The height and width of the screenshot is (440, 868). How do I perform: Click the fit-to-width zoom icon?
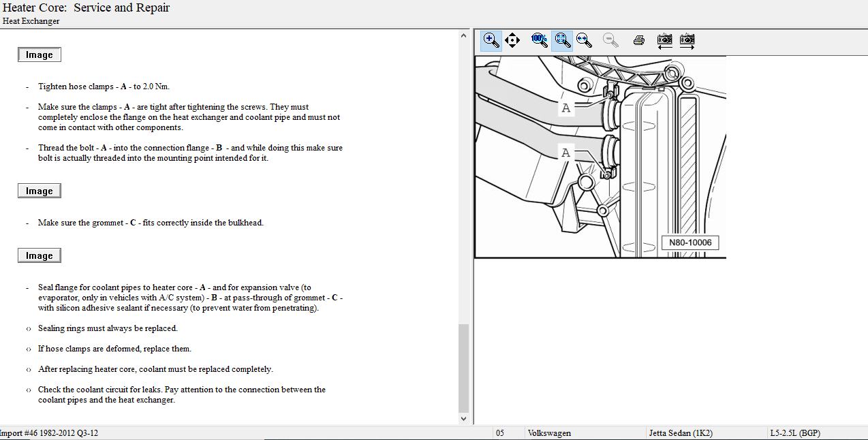(x=584, y=40)
